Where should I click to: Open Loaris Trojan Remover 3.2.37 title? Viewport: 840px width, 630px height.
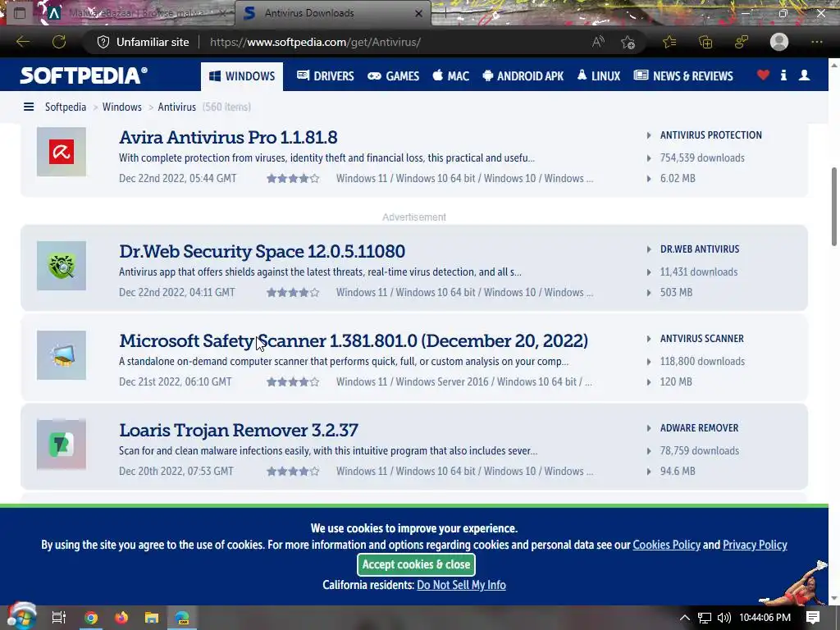click(x=239, y=430)
